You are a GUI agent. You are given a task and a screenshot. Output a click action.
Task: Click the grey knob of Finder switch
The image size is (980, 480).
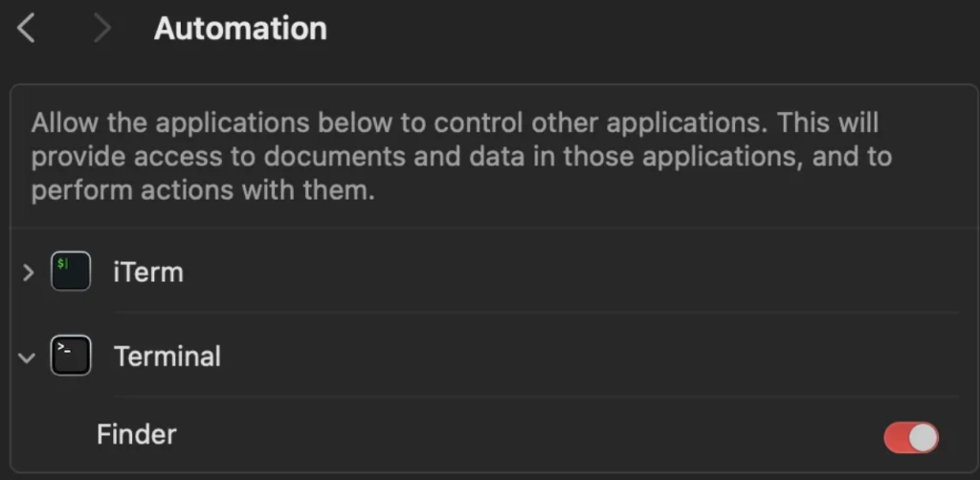[924, 438]
